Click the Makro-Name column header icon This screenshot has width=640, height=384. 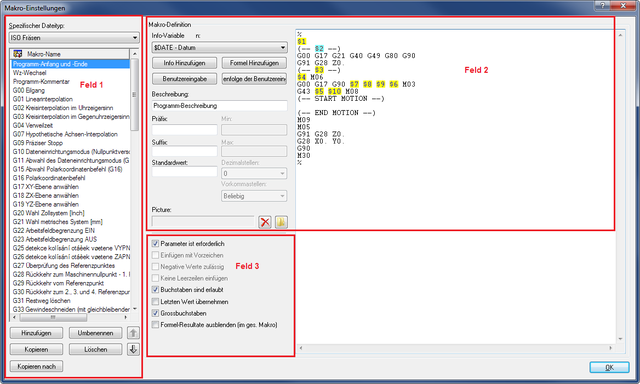click(x=18, y=54)
